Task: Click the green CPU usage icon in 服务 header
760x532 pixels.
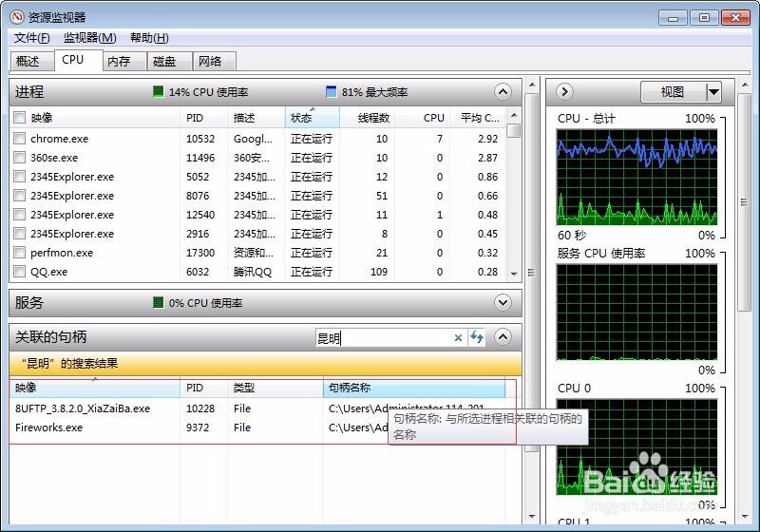Action: tap(158, 303)
